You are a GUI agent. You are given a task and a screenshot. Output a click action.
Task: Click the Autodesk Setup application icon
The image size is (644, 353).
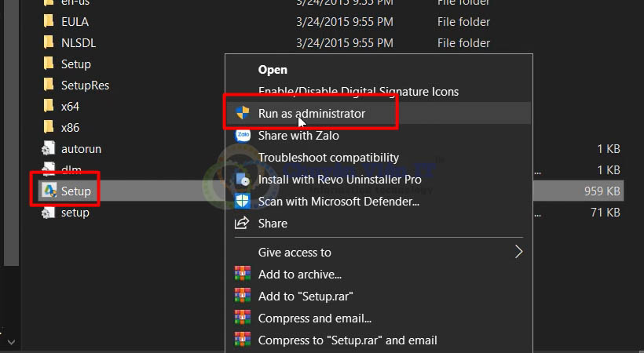[49, 191]
